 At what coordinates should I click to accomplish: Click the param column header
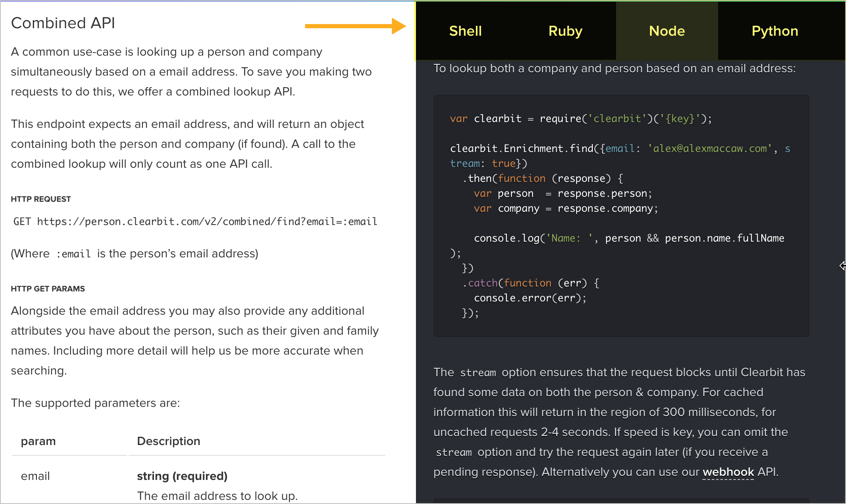(x=38, y=441)
